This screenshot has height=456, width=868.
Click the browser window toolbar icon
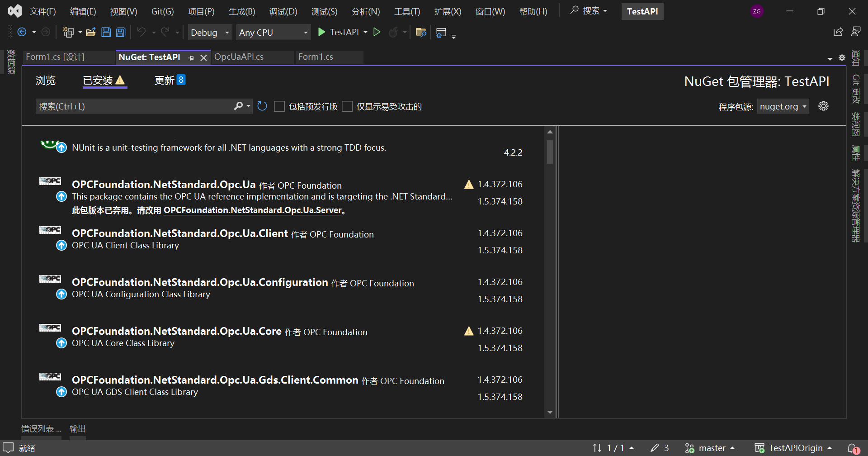(441, 32)
